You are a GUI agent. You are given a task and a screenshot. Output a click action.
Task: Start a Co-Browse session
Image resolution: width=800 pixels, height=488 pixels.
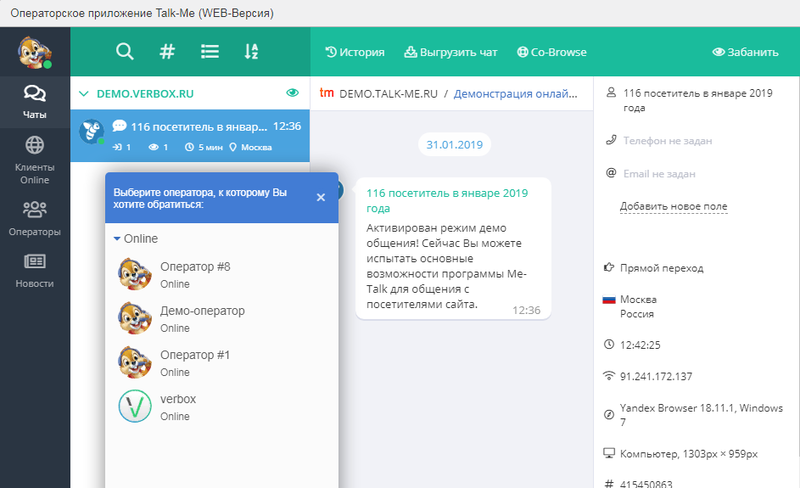click(x=552, y=52)
